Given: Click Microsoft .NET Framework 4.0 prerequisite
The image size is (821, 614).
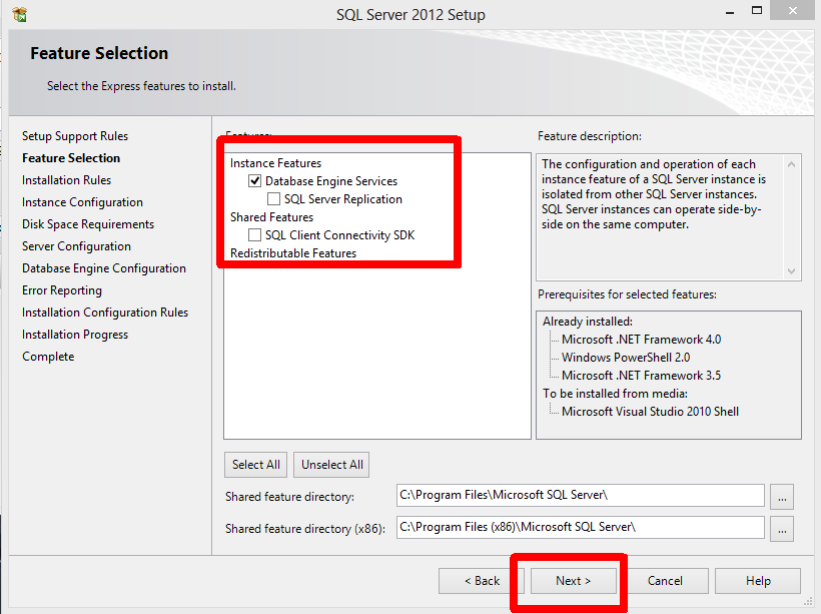Looking at the screenshot, I should 641,340.
